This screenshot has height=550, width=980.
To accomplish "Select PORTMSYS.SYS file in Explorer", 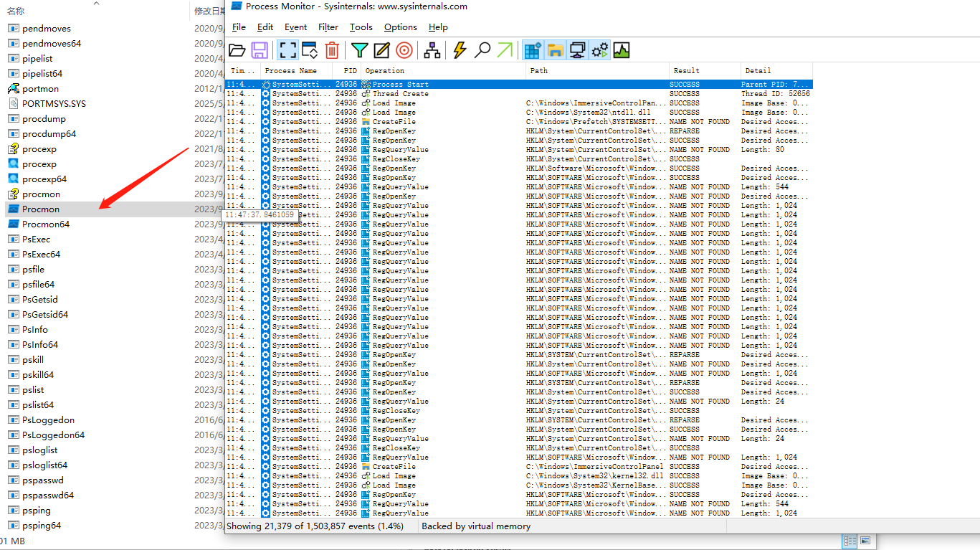I will [x=54, y=104].
